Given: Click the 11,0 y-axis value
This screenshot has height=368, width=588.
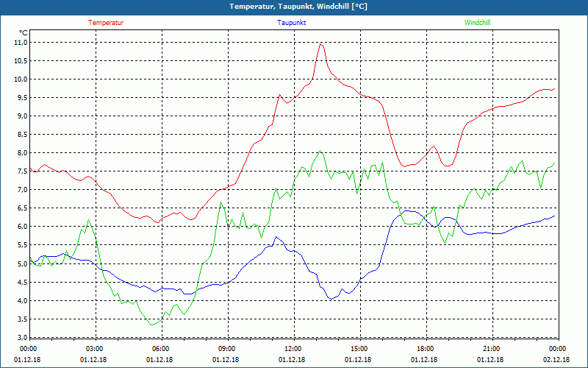Looking at the screenshot, I should 21,43.
